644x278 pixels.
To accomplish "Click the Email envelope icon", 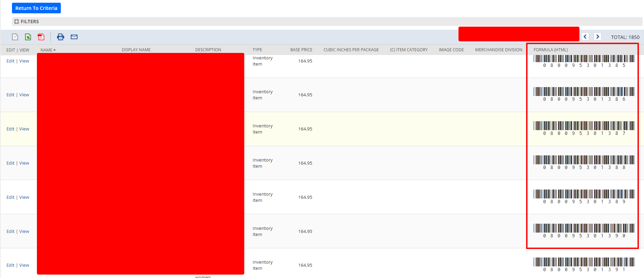I will coord(74,37).
